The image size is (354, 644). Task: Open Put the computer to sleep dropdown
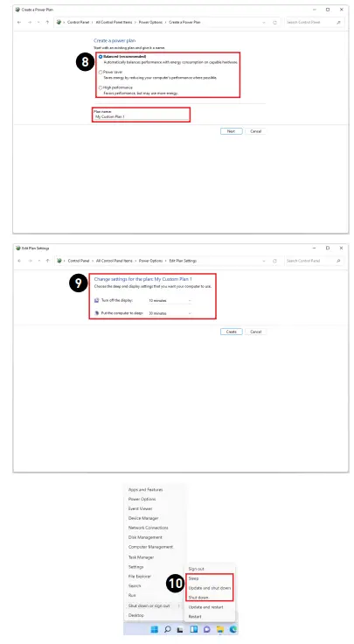[170, 313]
